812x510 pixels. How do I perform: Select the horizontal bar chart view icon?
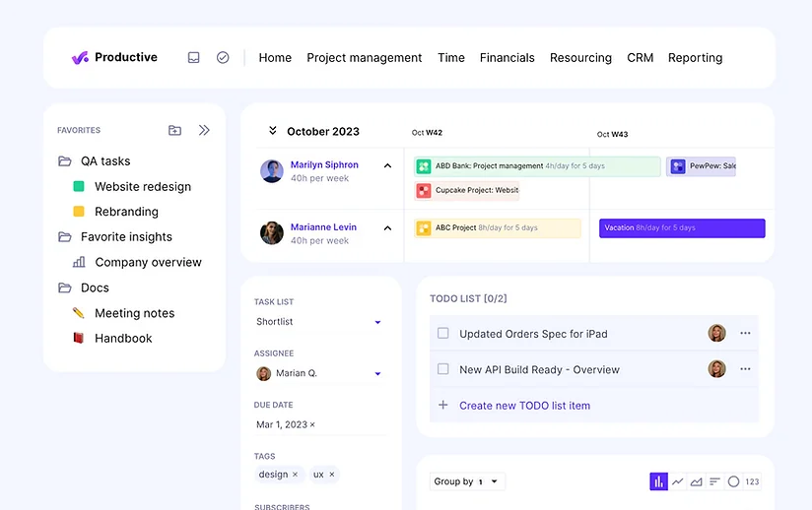coord(714,481)
